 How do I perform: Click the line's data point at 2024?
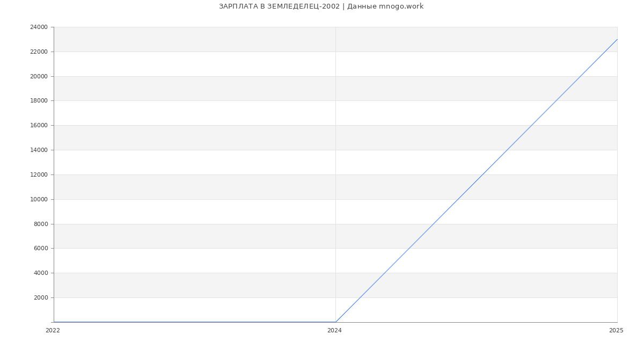click(x=335, y=322)
